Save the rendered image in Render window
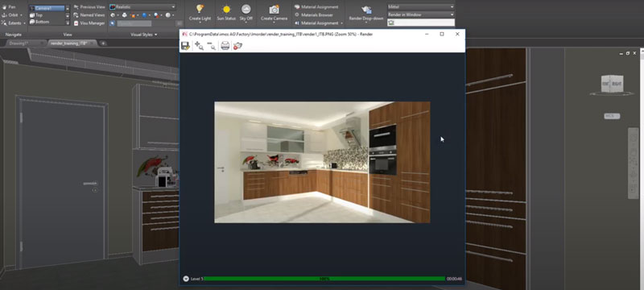The height and width of the screenshot is (290, 644). point(185,46)
